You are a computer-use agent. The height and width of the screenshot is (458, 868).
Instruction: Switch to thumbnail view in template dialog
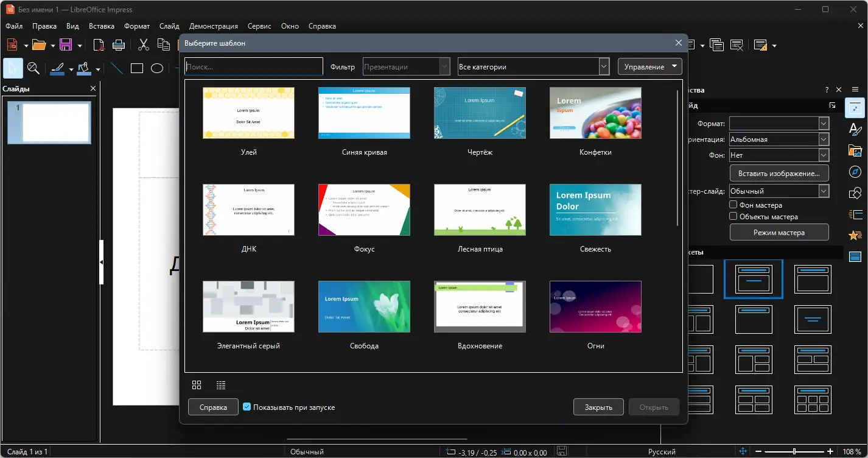click(197, 385)
